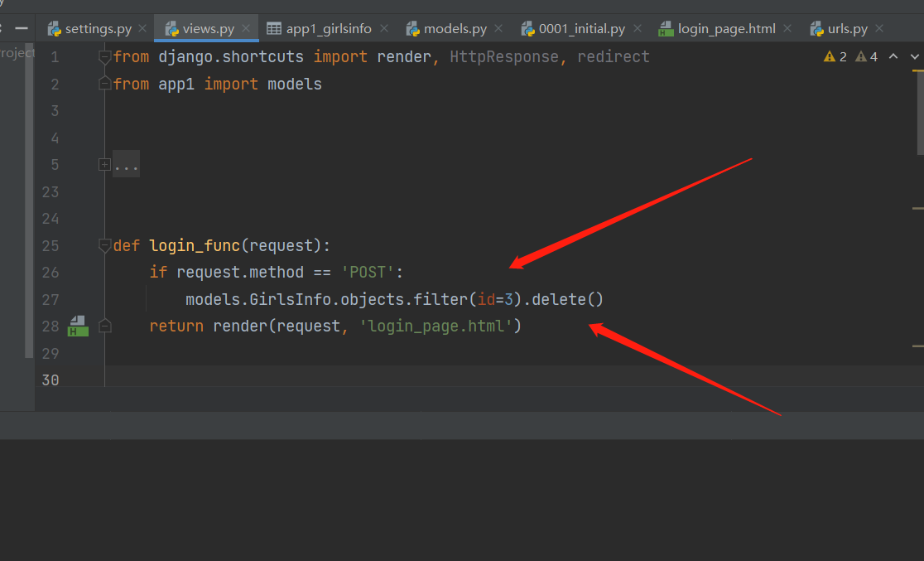
Task: Click the 'app1' package name on line 2
Action: tap(176, 84)
